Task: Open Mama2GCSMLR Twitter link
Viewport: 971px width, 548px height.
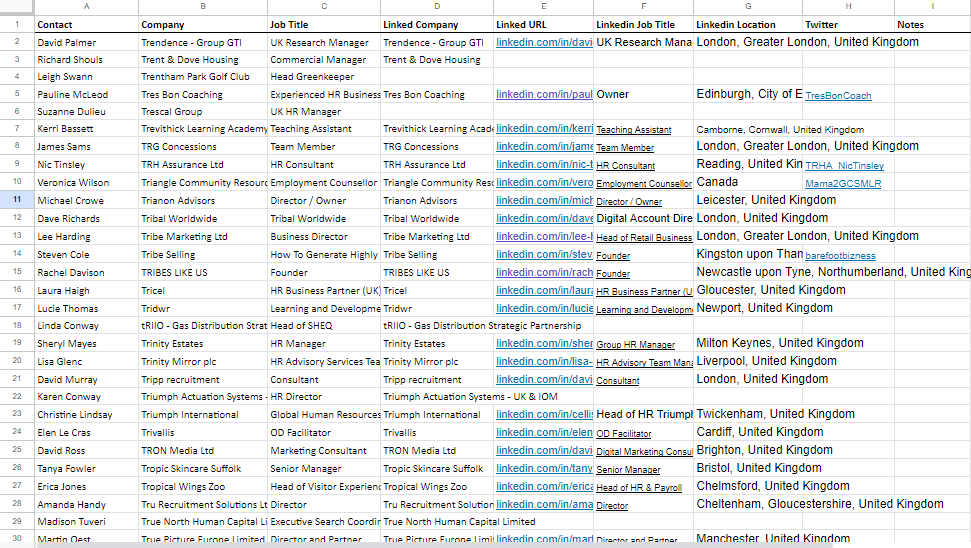Action: [x=843, y=183]
